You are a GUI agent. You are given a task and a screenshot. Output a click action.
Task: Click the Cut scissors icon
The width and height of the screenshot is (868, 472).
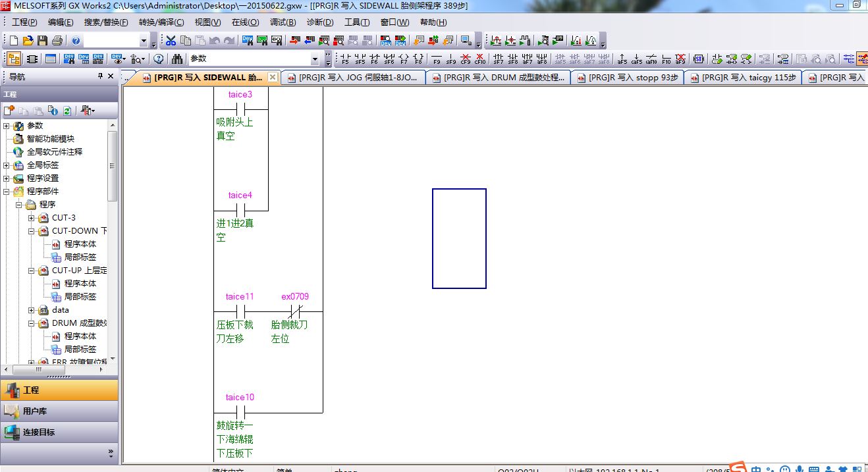[x=171, y=41]
